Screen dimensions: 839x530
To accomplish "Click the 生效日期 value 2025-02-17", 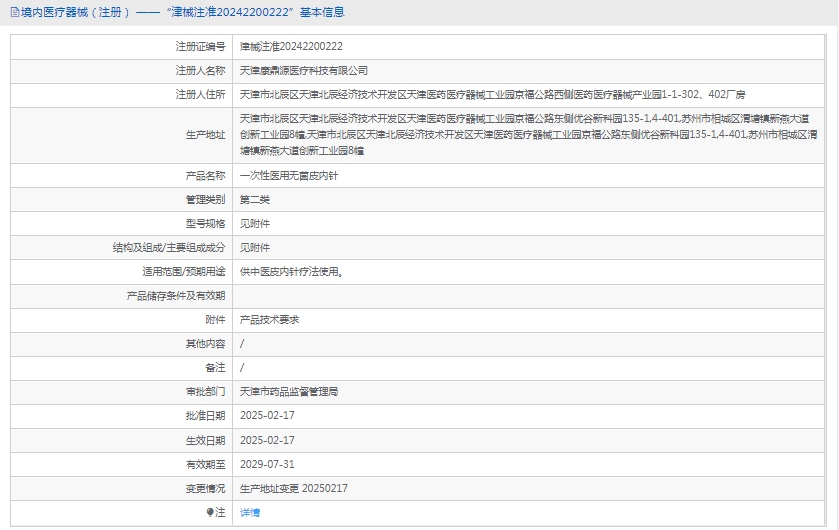I will point(267,440).
